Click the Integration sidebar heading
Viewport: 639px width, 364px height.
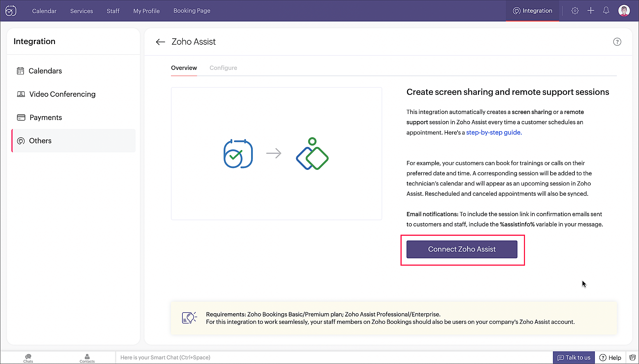pyautogui.click(x=35, y=42)
